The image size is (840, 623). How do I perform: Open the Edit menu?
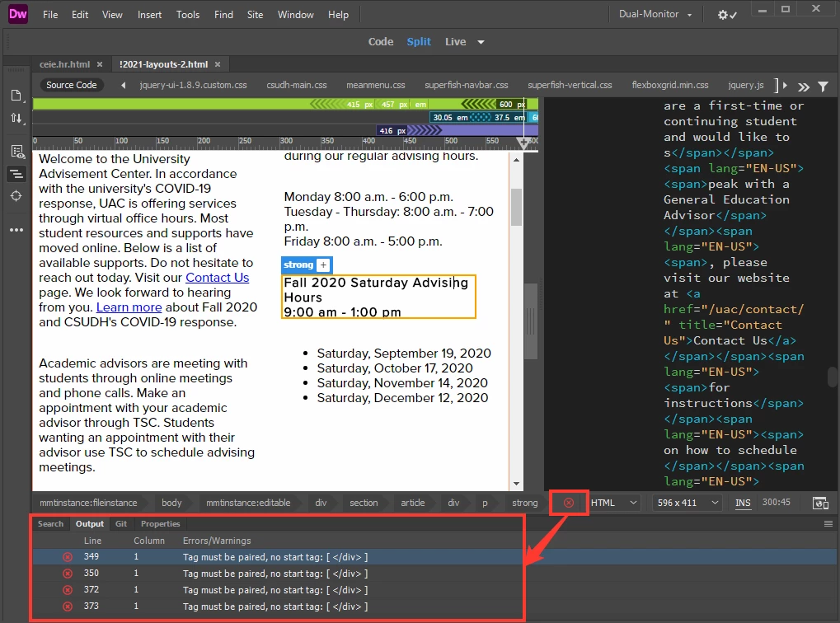pos(80,15)
